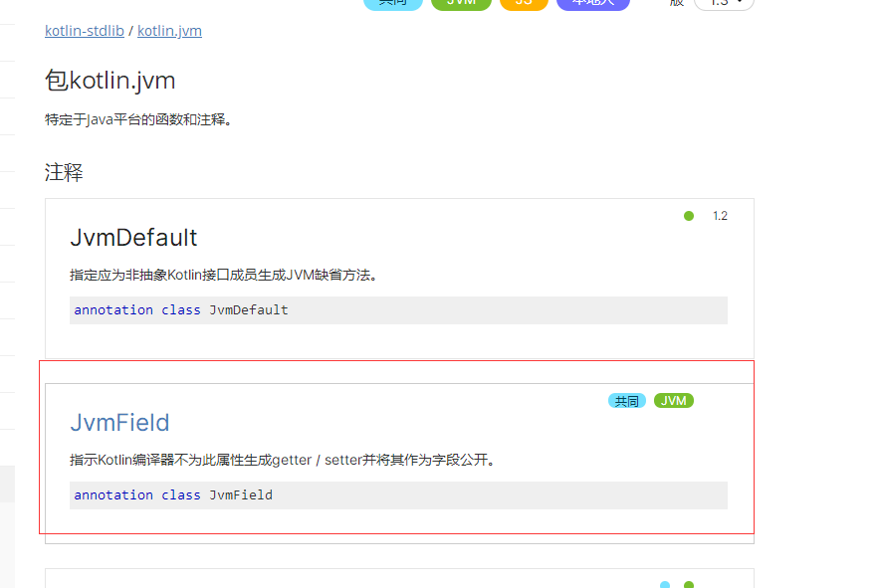The image size is (879, 588).
Task: Click the JVM tag in JvmField card
Action: click(x=674, y=401)
